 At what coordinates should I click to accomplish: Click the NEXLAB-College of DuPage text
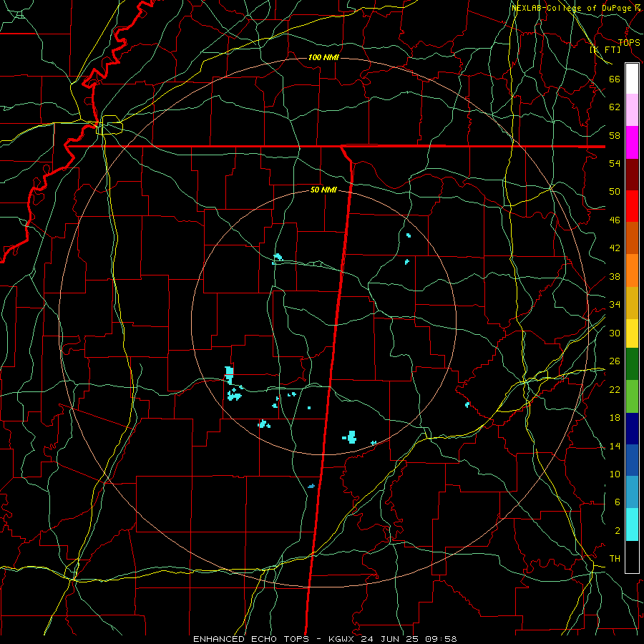coord(572,8)
